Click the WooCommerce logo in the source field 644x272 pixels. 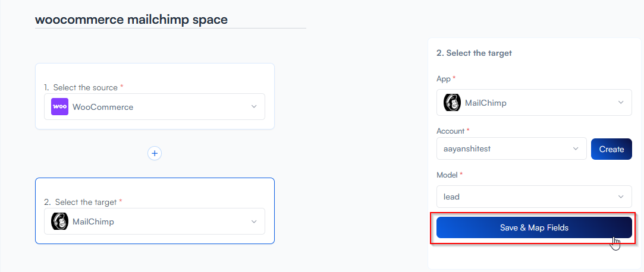click(x=60, y=107)
